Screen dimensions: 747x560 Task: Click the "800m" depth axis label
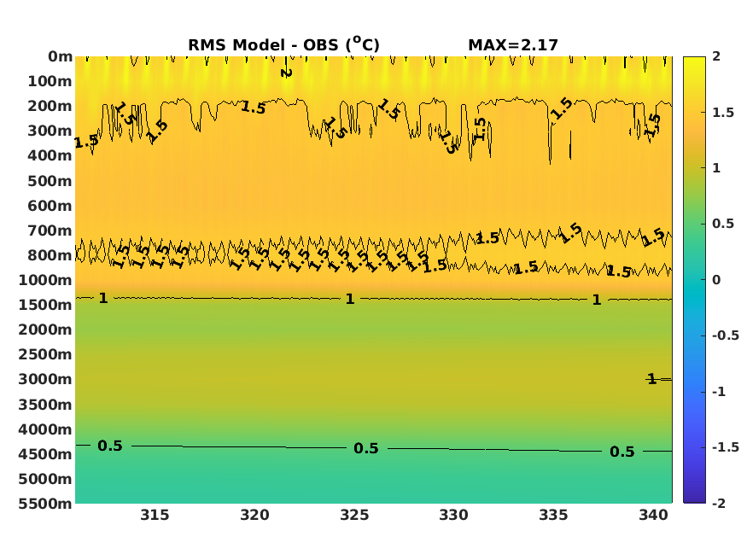coord(50,255)
